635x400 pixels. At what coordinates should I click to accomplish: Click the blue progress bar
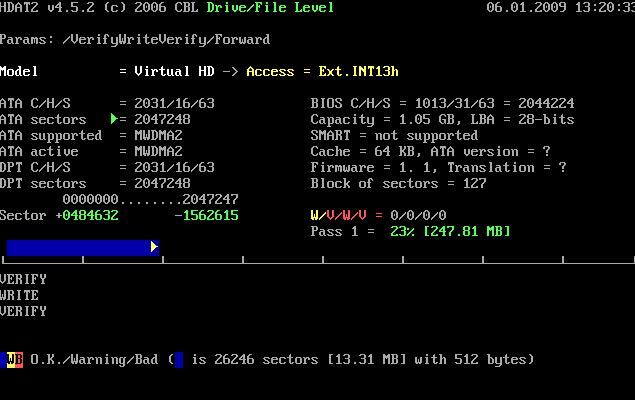(x=83, y=248)
